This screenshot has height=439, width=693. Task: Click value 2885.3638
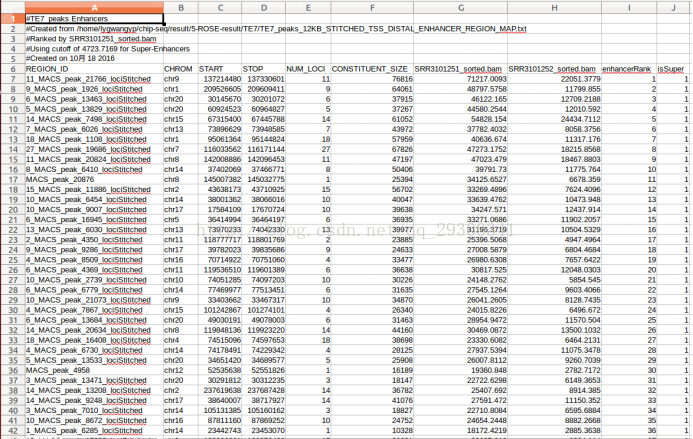coord(554,431)
